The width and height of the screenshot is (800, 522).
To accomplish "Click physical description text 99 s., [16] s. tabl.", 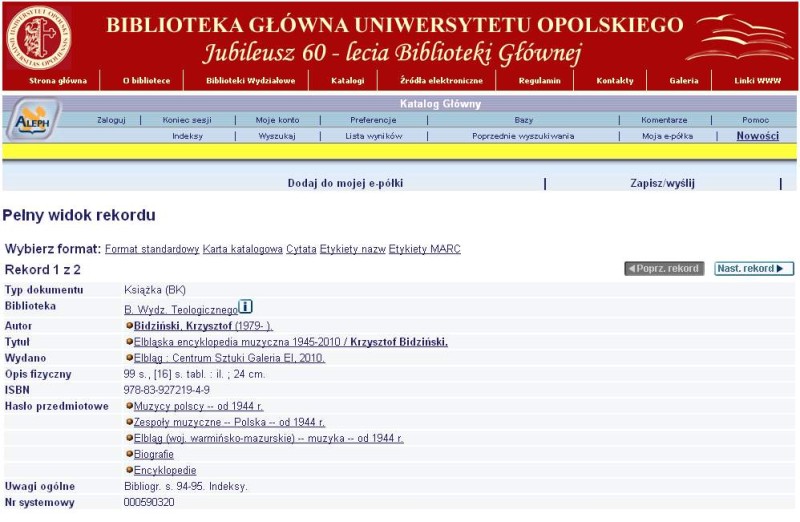I will click(x=194, y=374).
